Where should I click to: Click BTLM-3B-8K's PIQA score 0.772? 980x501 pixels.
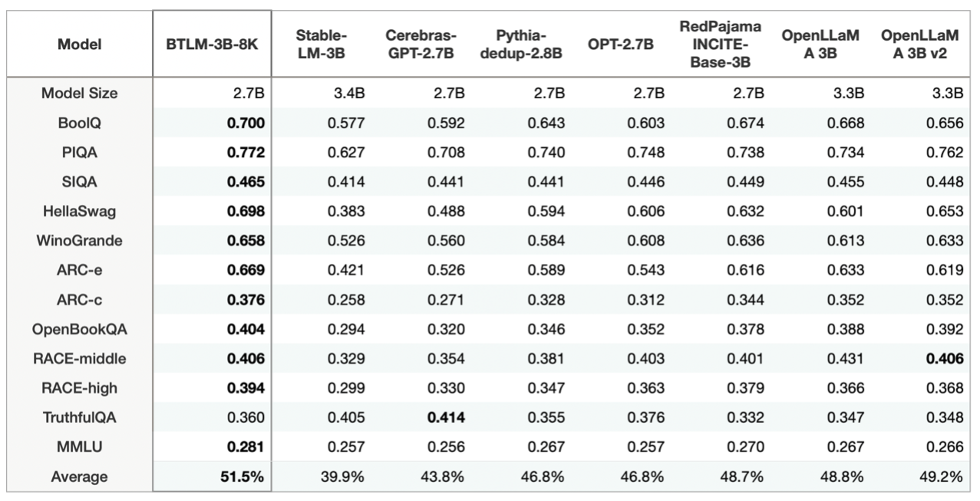pos(246,153)
